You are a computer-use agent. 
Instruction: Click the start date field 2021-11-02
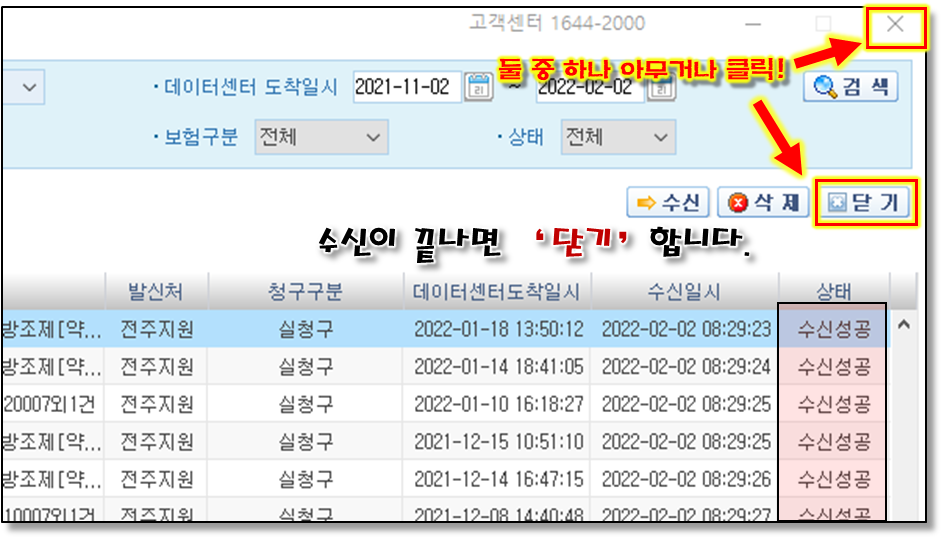click(x=407, y=87)
